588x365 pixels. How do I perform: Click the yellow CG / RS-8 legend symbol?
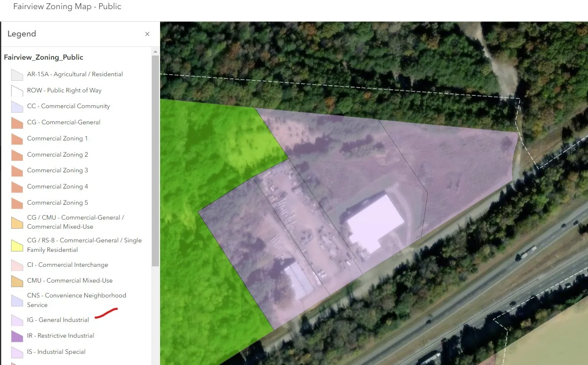[17, 246]
